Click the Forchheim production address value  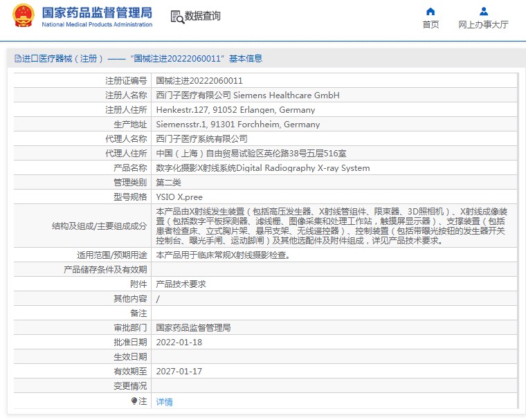237,125
